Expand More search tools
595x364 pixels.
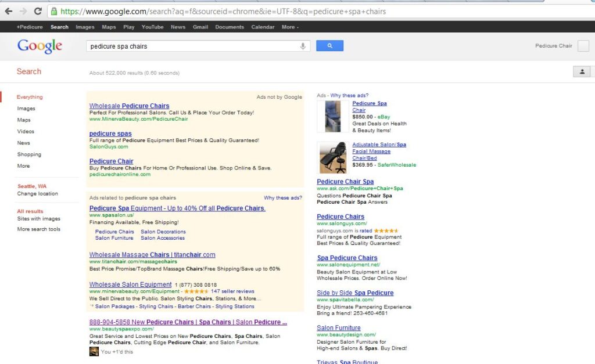point(39,229)
